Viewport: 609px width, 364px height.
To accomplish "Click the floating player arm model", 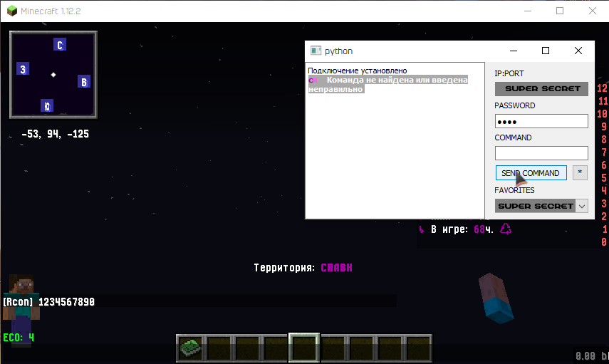I will 496,298.
